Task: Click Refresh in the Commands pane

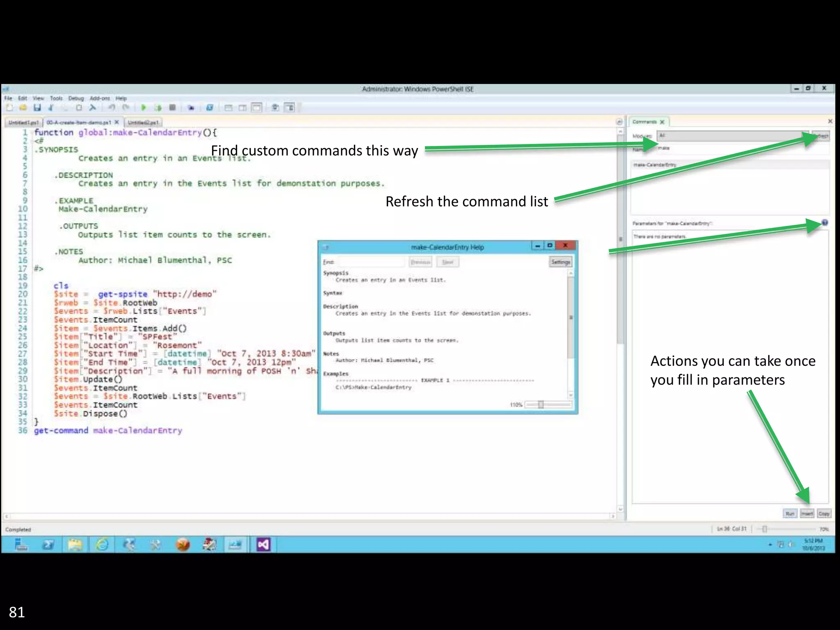Action: (821, 136)
